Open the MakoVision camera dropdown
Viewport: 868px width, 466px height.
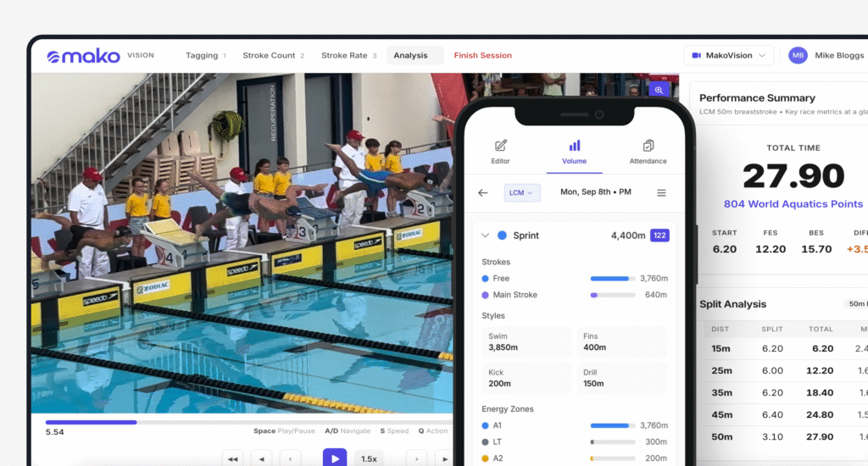(x=728, y=55)
